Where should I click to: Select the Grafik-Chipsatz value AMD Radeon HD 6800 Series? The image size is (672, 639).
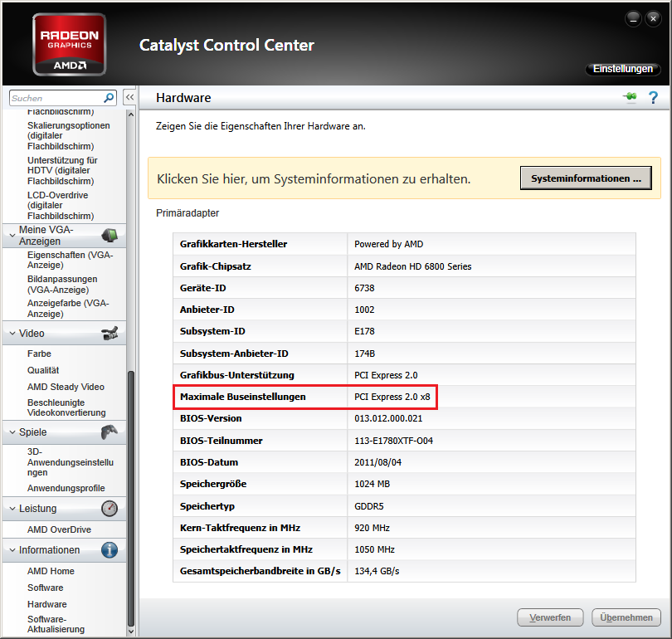pyautogui.click(x=412, y=266)
